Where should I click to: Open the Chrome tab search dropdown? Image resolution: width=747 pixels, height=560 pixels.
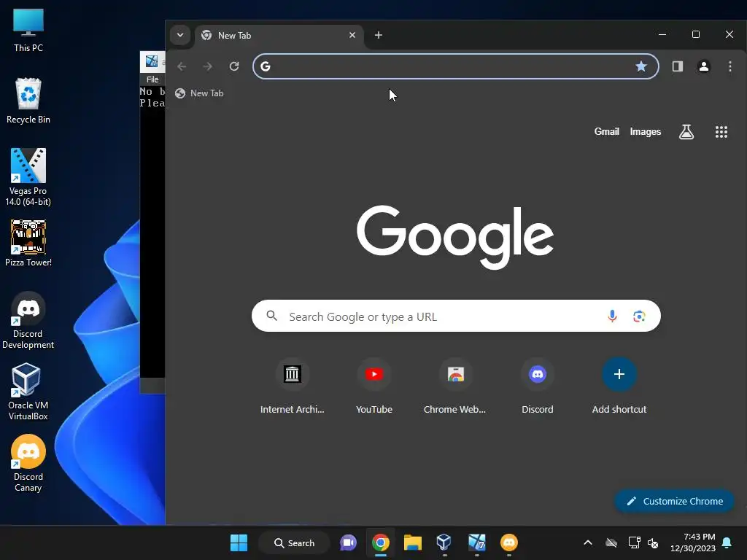tap(180, 35)
